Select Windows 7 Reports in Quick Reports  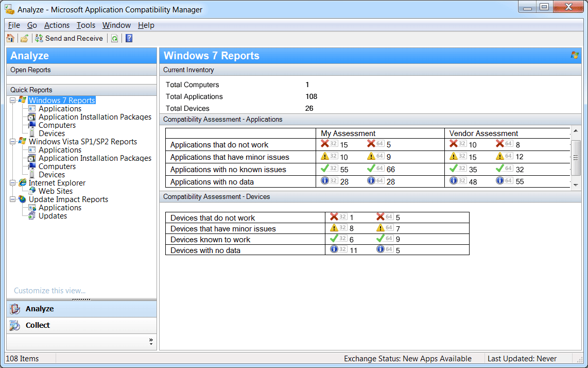pyautogui.click(x=62, y=101)
